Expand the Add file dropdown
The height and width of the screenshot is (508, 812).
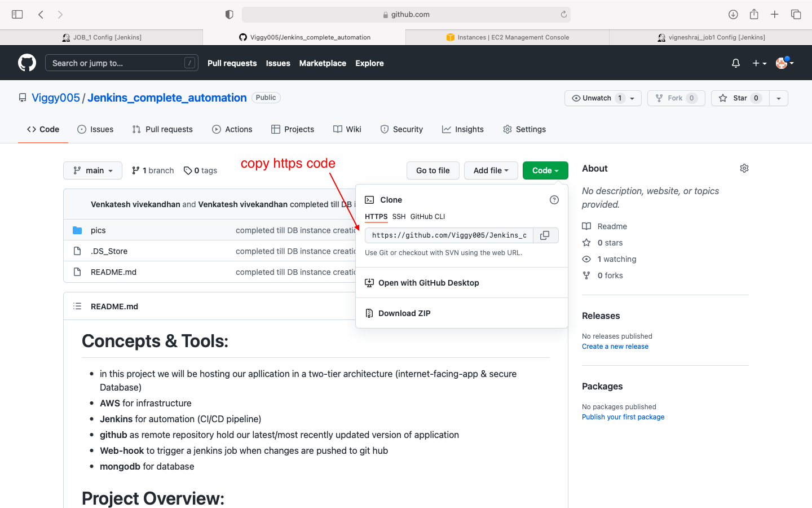coord(491,170)
